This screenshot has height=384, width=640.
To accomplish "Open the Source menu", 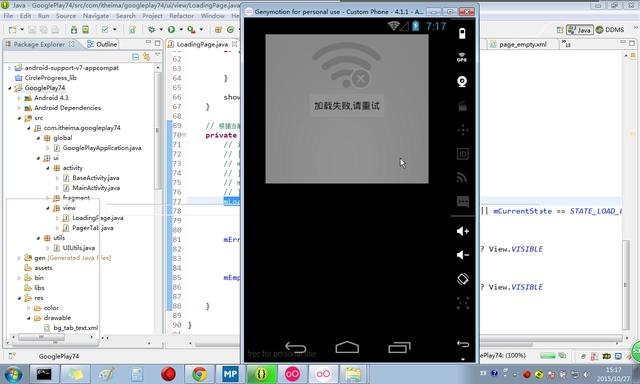I will 66,16.
